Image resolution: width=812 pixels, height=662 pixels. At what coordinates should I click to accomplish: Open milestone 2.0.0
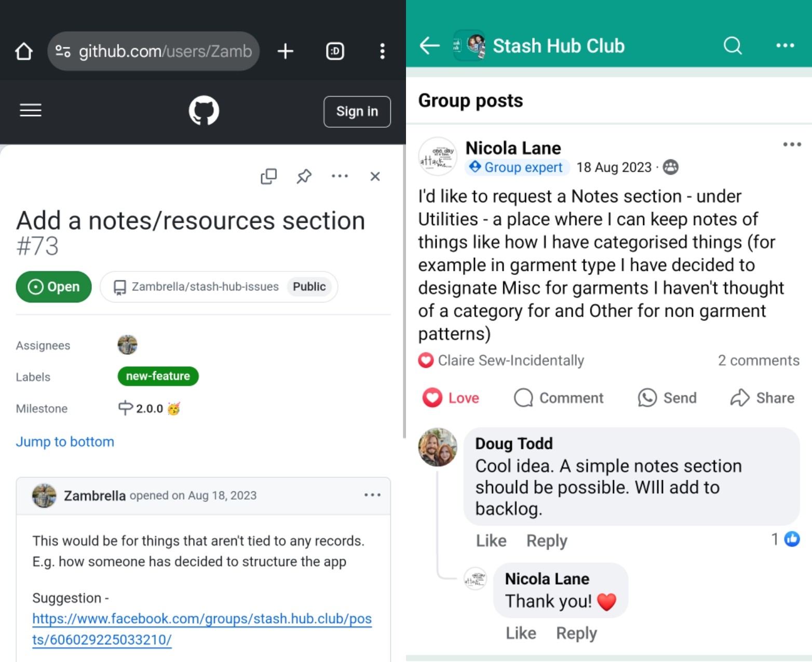[150, 409]
